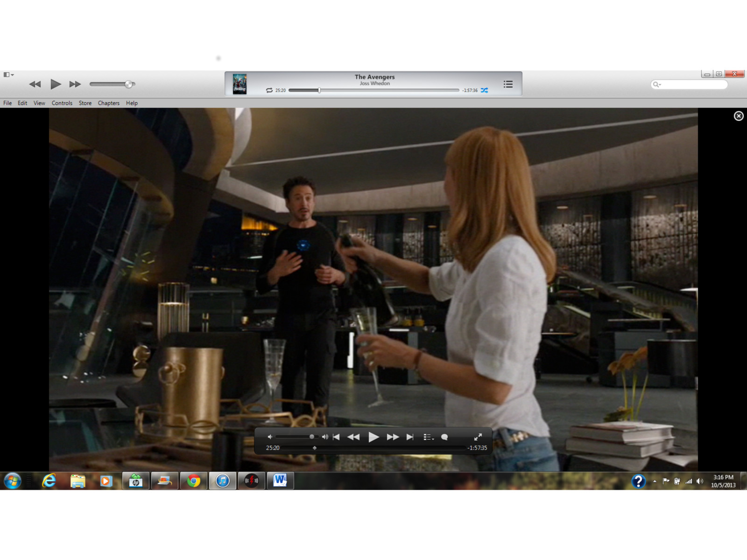Click the top toolbar play button
The image size is (747, 560).
[x=56, y=84]
